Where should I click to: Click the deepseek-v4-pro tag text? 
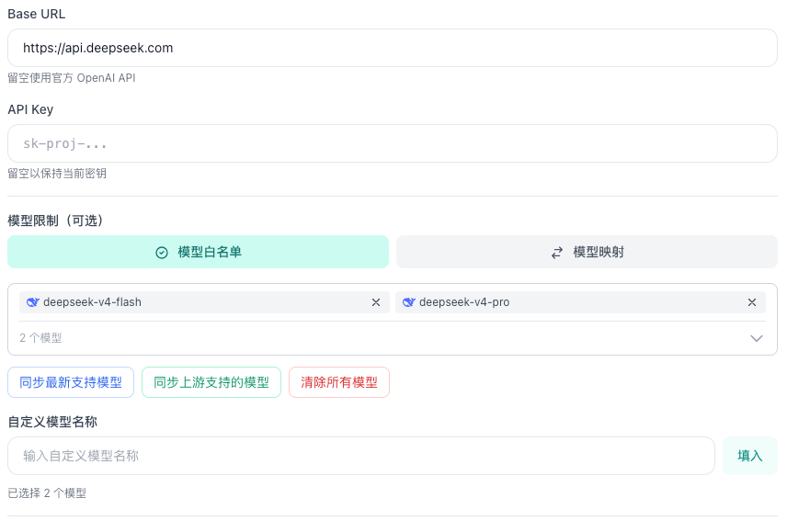464,302
